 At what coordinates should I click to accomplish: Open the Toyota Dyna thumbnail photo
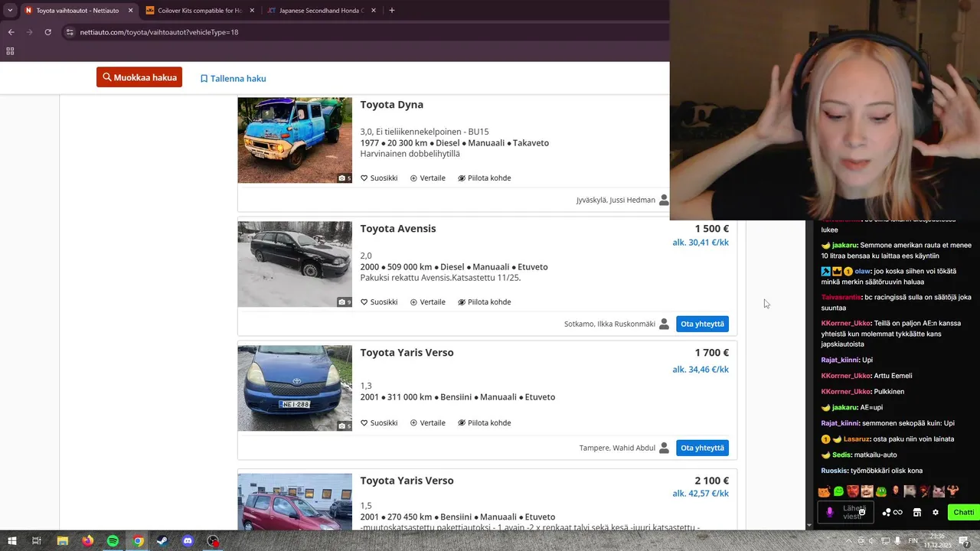coord(295,140)
